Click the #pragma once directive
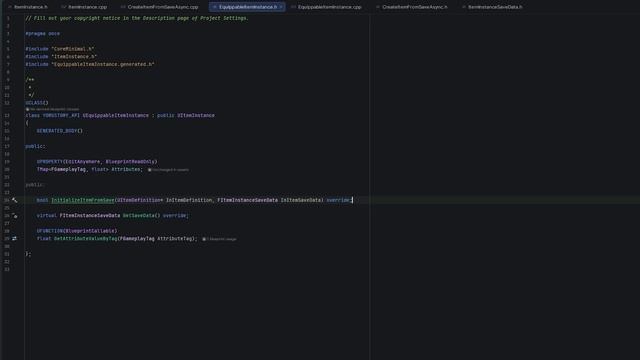640x360 pixels. point(42,33)
